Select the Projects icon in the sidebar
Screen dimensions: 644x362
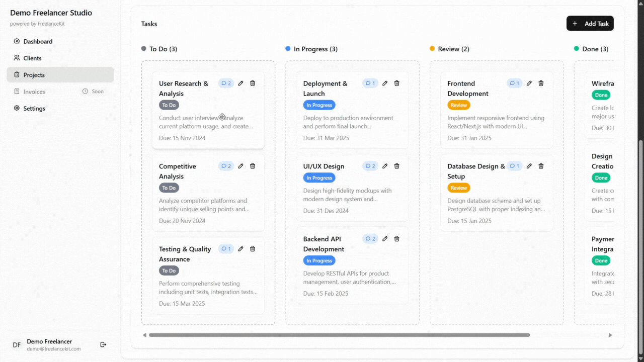tap(17, 74)
